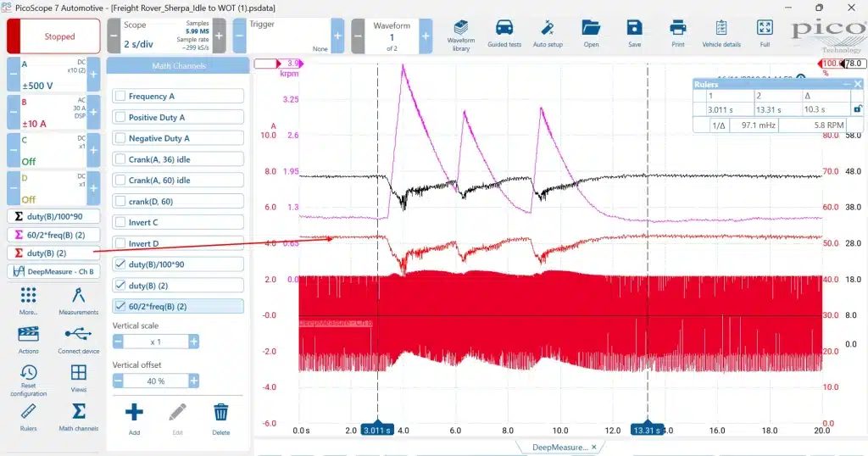The height and width of the screenshot is (456, 868).
Task: Increase the Vertical scale value
Action: 193,342
